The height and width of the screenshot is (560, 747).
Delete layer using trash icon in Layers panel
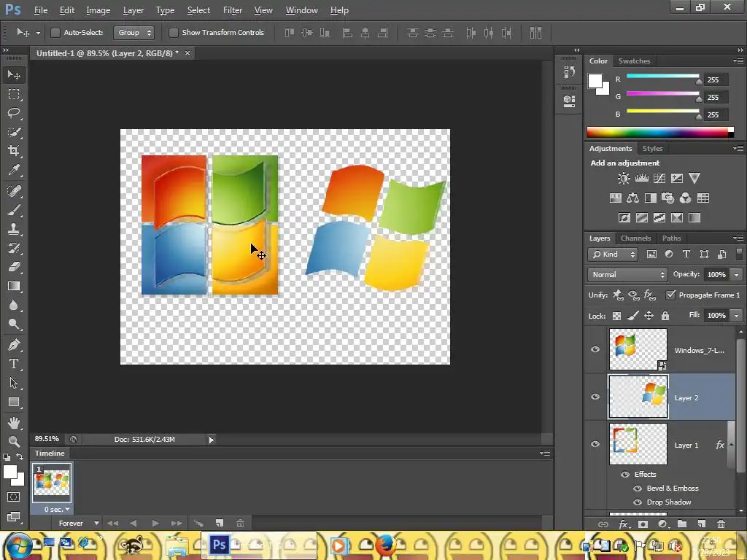pos(721,524)
